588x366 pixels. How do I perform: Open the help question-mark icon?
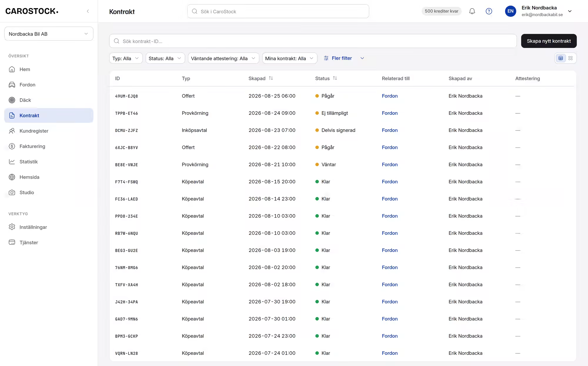[489, 11]
